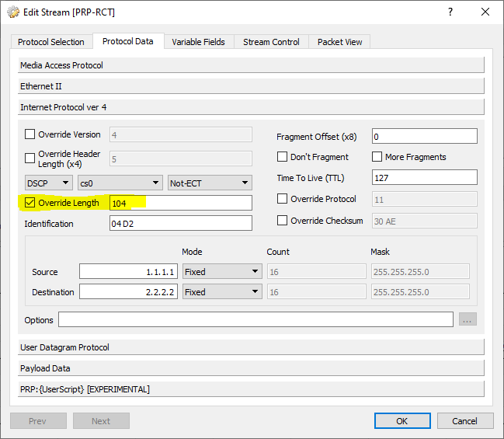This screenshot has width=504, height=439.
Task: Switch to the Packet View tab
Action: (339, 42)
